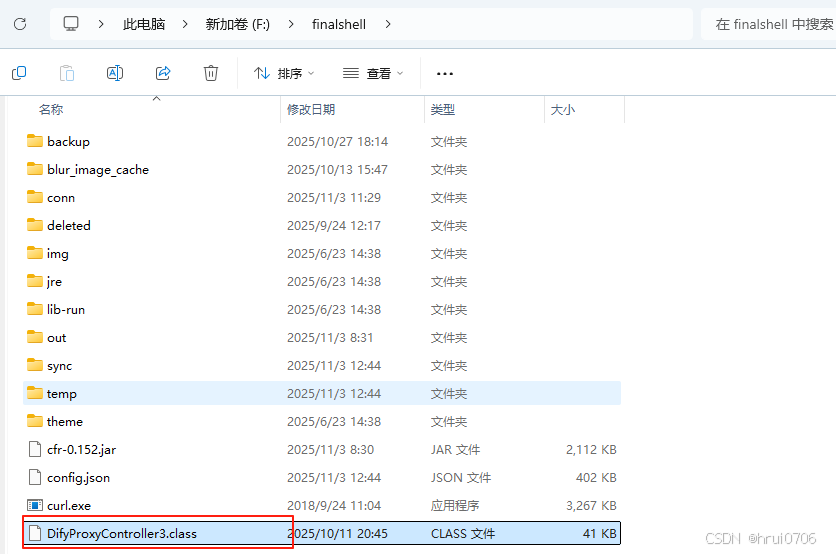Click the CLASS 文件 type cell
This screenshot has width=836, height=554.
tap(463, 533)
